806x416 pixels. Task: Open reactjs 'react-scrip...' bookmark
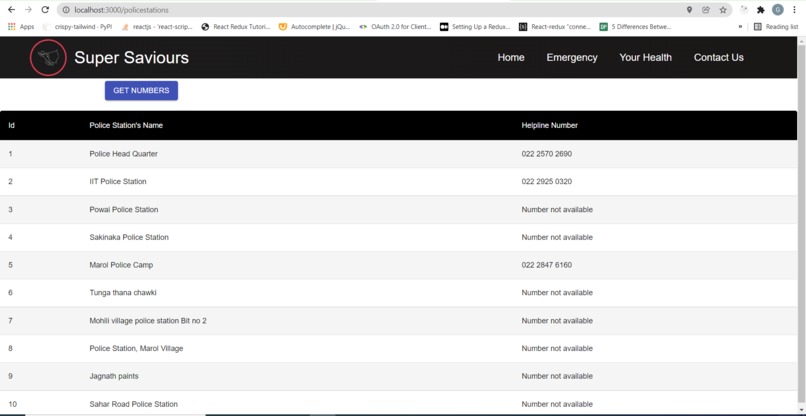[x=157, y=27]
